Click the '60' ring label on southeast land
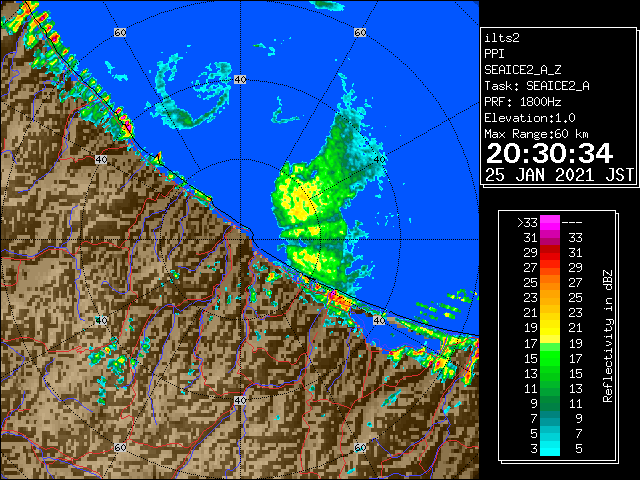Viewport: 640px width, 480px height. [360, 447]
